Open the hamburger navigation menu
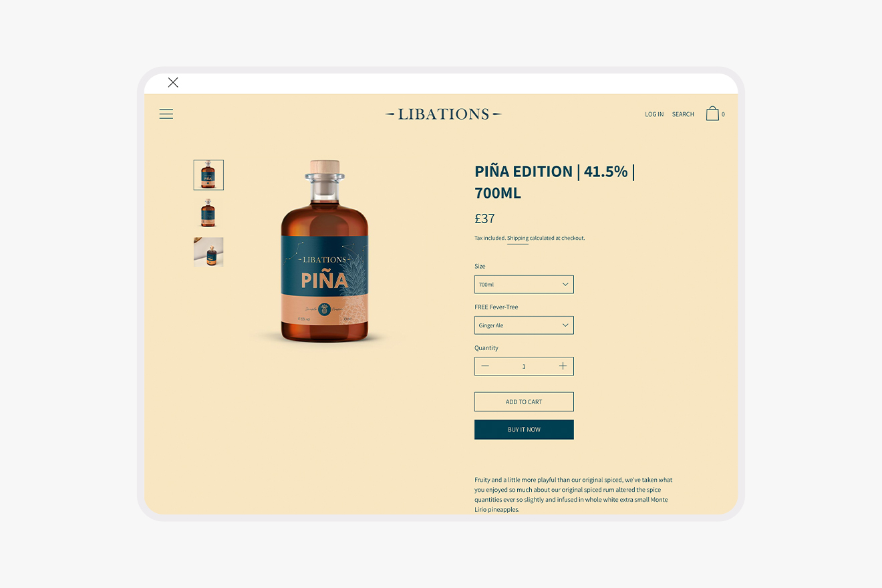 point(166,114)
